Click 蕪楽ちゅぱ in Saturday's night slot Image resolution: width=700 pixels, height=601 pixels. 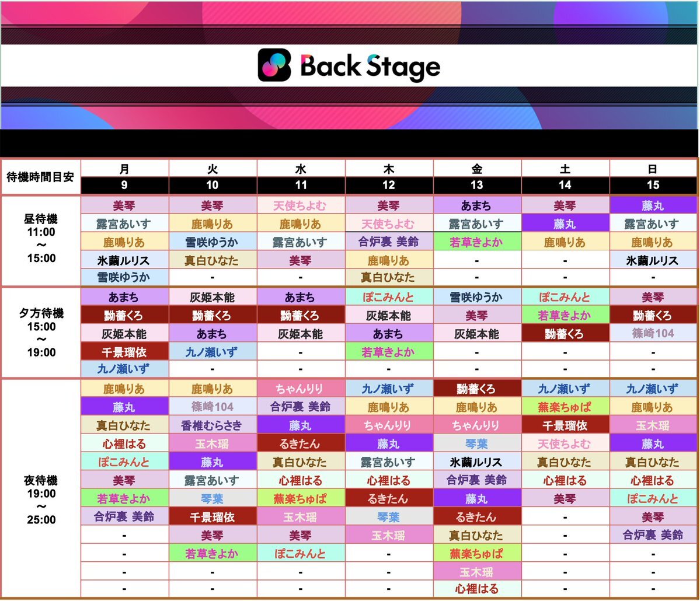[565, 407]
